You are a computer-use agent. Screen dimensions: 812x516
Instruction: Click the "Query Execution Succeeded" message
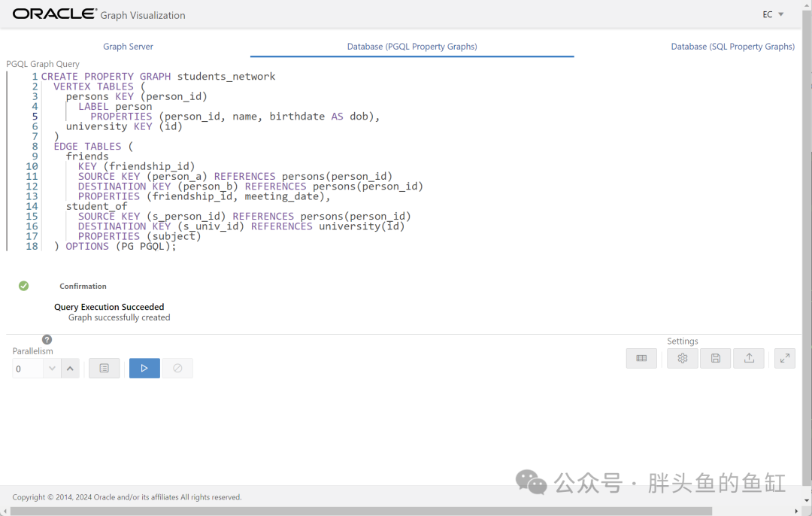109,307
